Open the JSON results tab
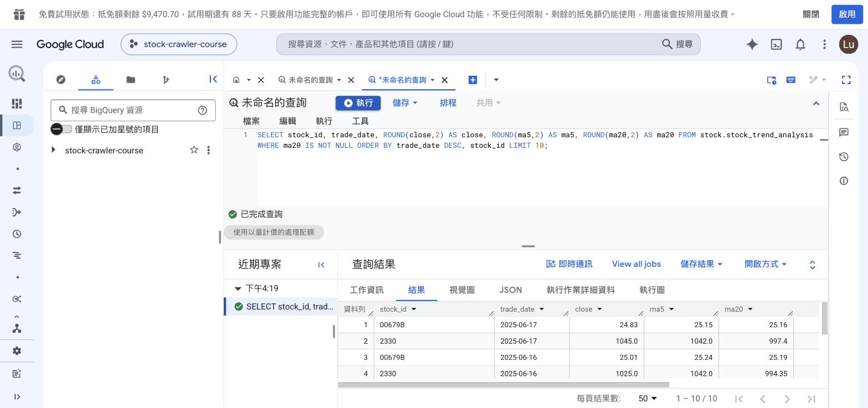This screenshot has height=408, width=868. click(x=510, y=290)
